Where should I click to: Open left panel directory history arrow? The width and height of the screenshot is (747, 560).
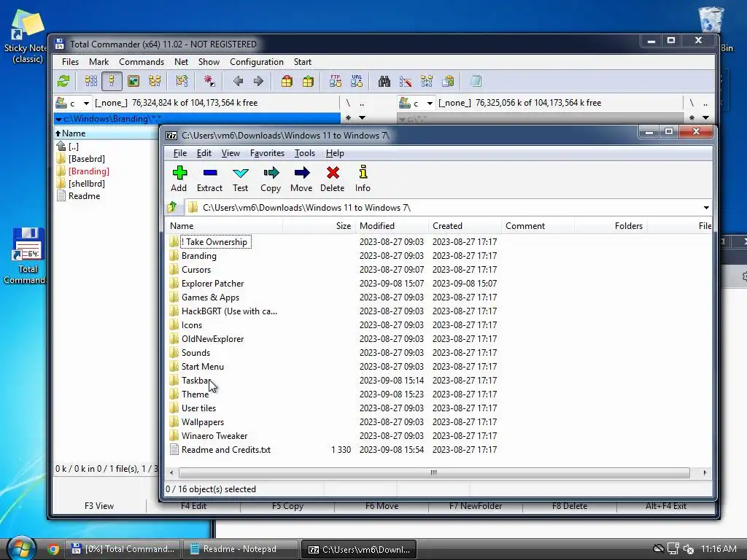click(x=362, y=117)
